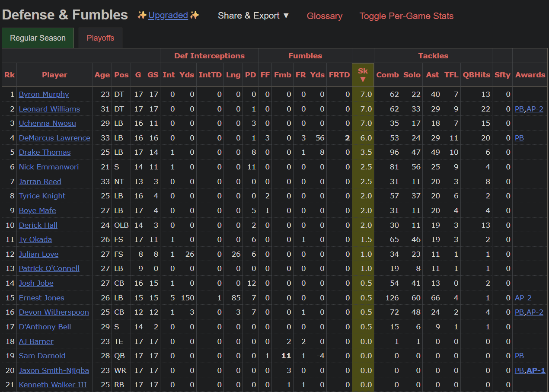This screenshot has height=392, width=549.
Task: Switch to the Playoffs tab
Action: (100, 38)
